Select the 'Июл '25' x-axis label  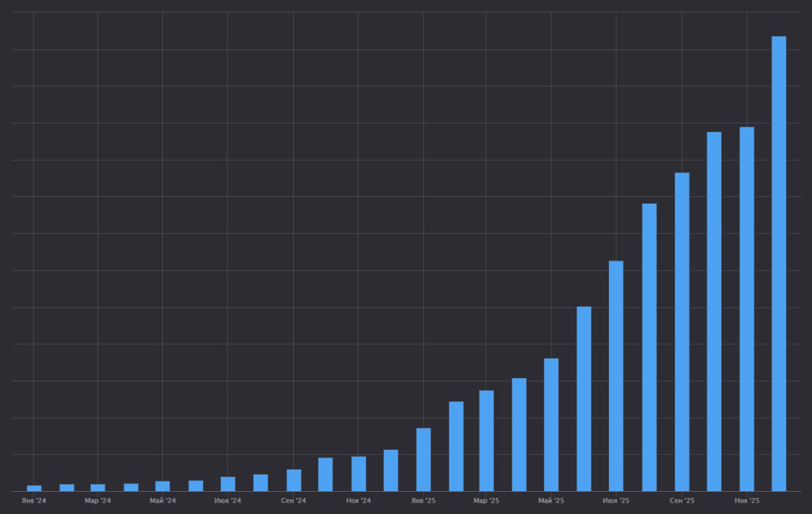(616, 501)
